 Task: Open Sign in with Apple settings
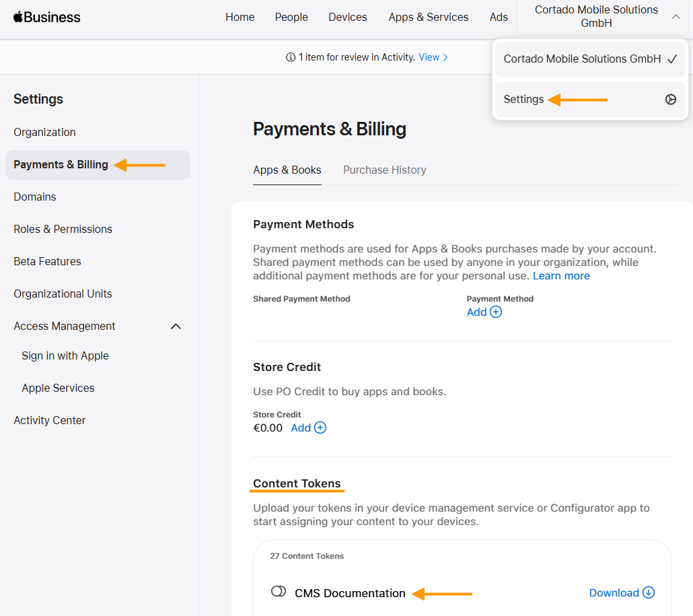coord(65,356)
